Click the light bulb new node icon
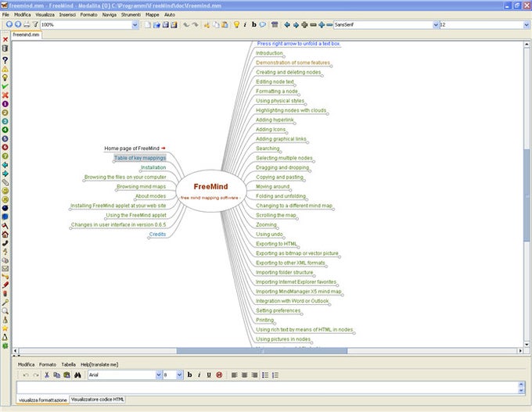This screenshot has height=412, width=532. (x=236, y=25)
